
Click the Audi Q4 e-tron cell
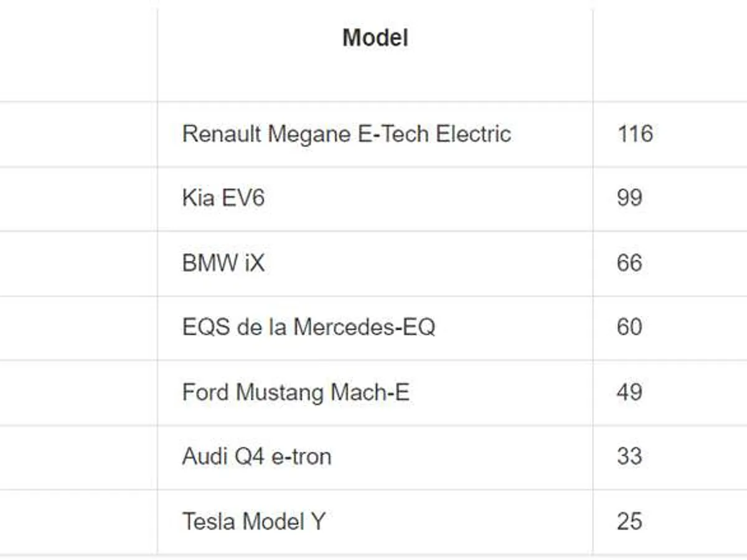coord(256,457)
